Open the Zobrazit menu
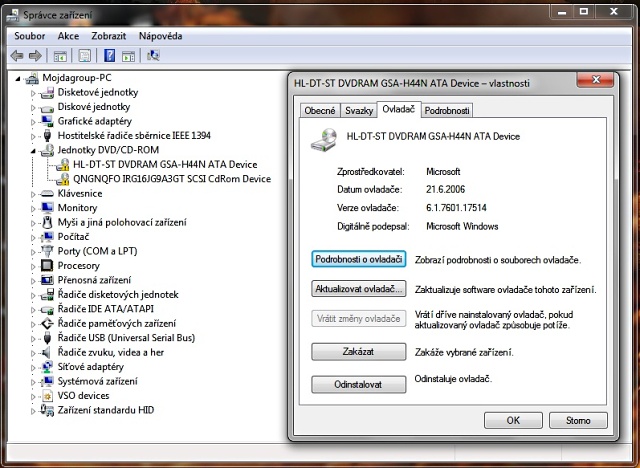640x468 pixels. (x=109, y=36)
